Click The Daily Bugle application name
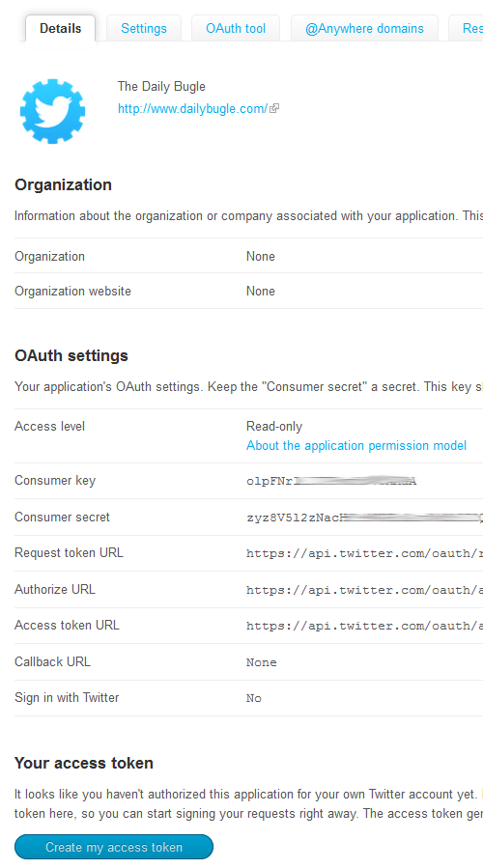The image size is (483, 868). point(161,86)
